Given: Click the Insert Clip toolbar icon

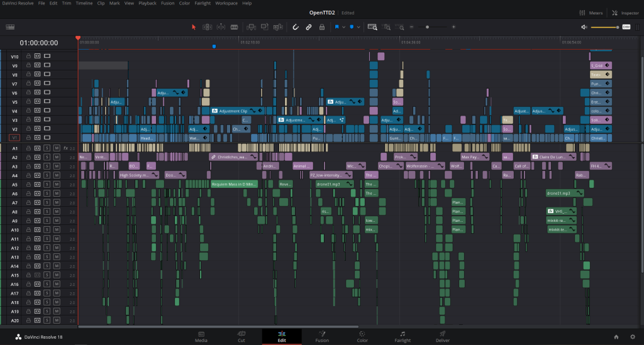Looking at the screenshot, I should [x=251, y=27].
